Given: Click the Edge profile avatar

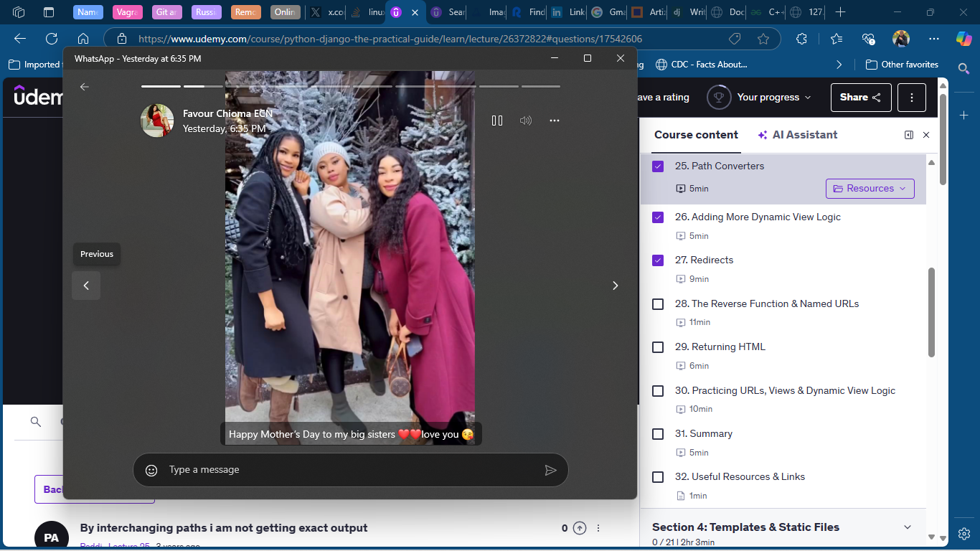Looking at the screenshot, I should point(901,39).
